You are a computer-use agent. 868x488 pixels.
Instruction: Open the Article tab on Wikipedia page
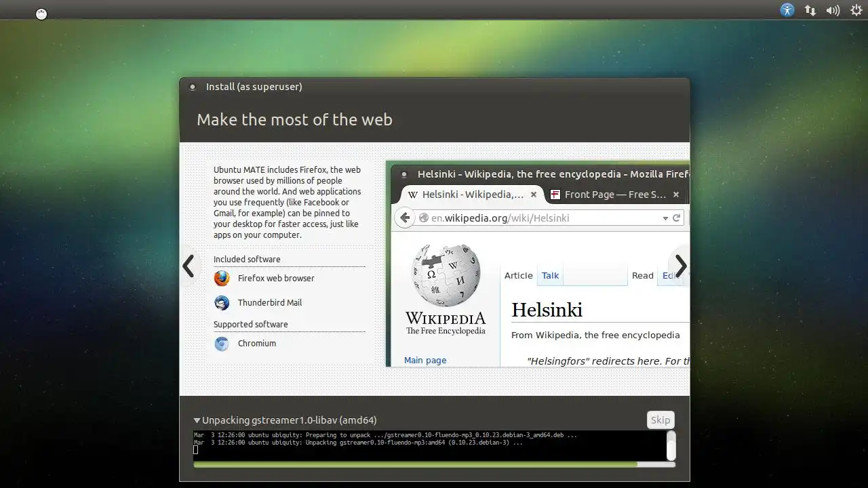518,275
